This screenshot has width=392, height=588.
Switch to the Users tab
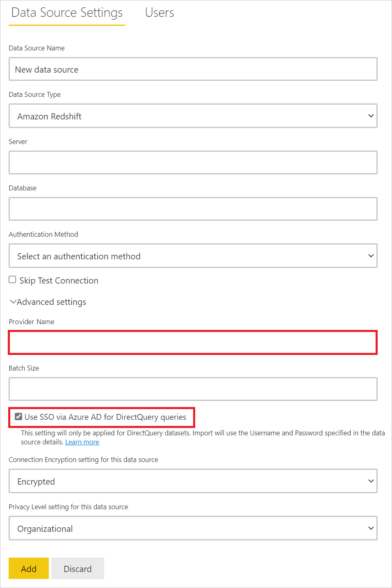pyautogui.click(x=159, y=12)
